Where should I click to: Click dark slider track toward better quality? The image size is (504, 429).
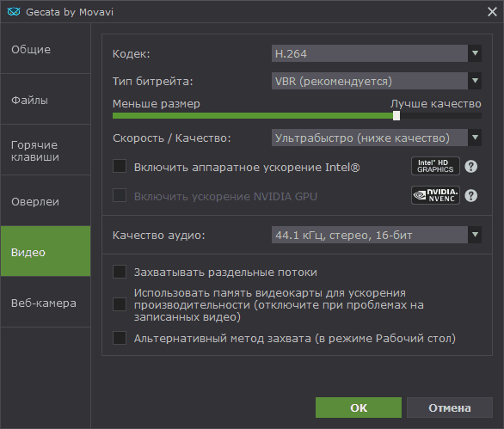pos(440,116)
